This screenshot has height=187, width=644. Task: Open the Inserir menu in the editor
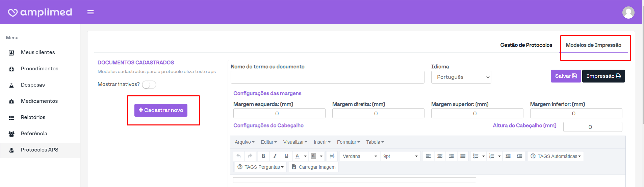tap(322, 142)
